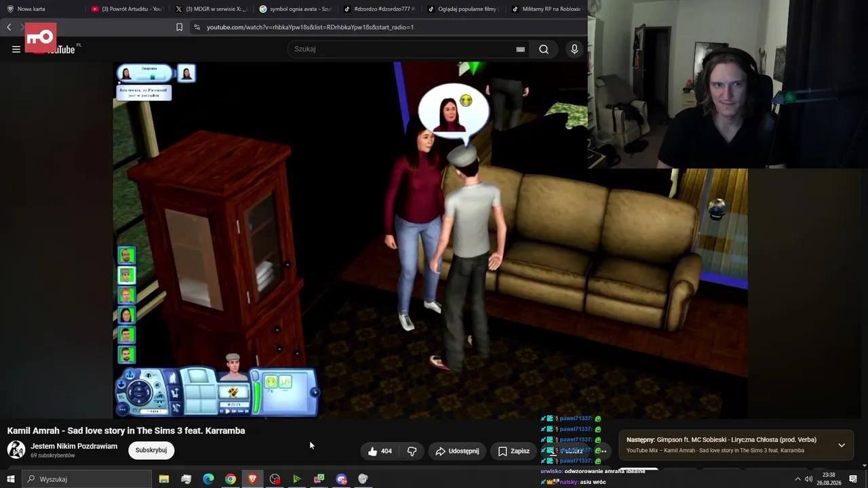Launch Microsoft Edge from the taskbar
868x488 pixels.
tap(208, 479)
